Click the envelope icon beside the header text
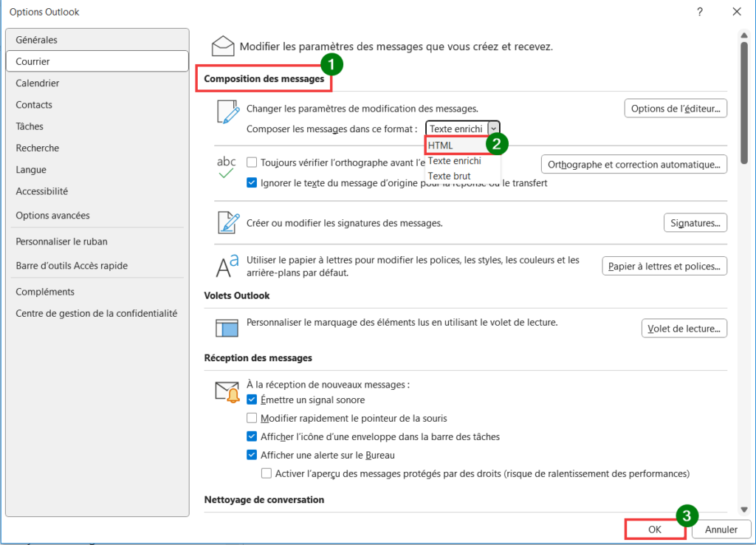The image size is (756, 545). tap(223, 47)
